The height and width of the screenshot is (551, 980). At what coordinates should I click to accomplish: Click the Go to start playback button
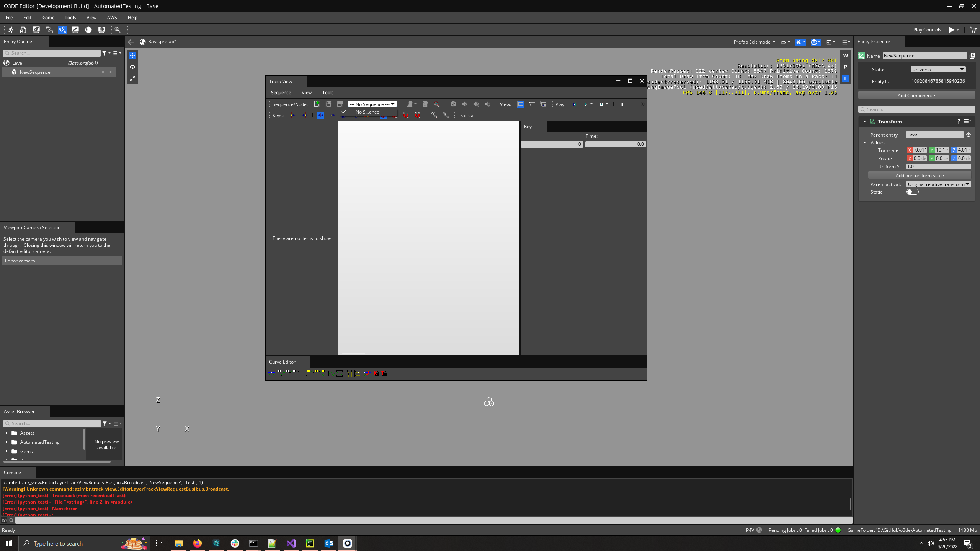tap(574, 104)
